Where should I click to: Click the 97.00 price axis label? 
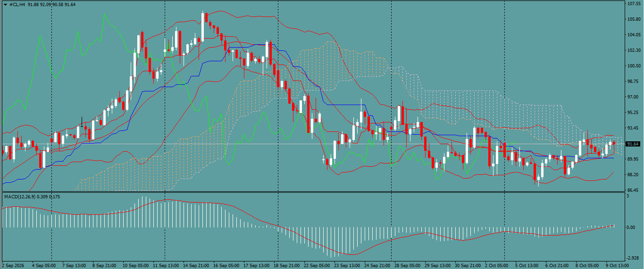pyautogui.click(x=633, y=97)
